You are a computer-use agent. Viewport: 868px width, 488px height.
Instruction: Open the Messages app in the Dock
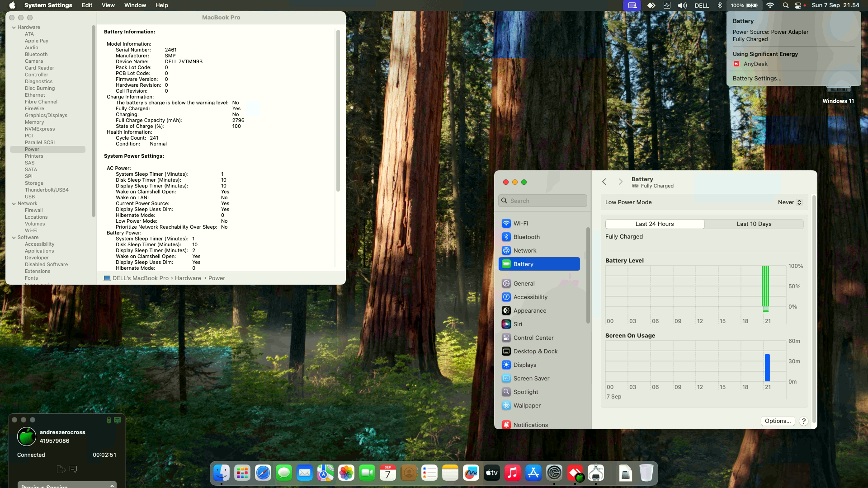284,473
